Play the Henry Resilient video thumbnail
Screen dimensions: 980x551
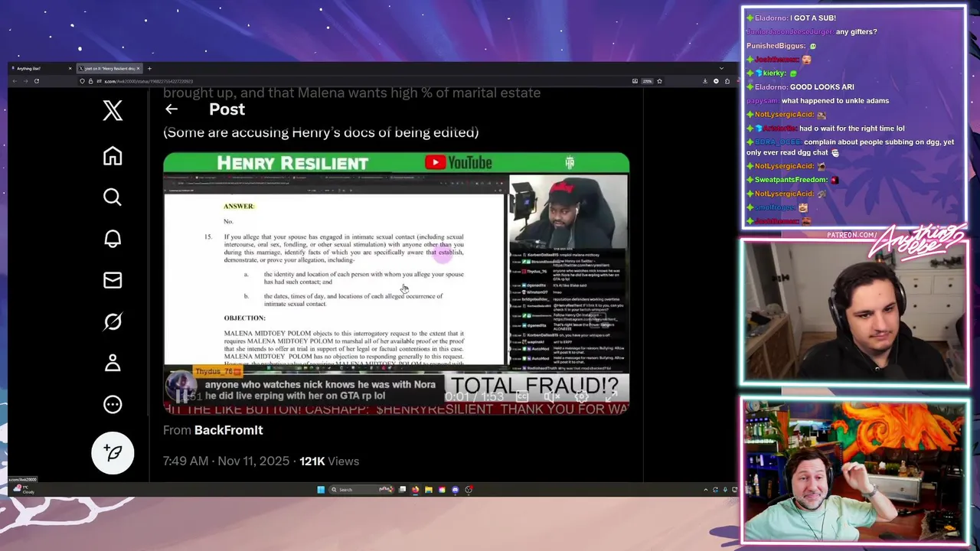(396, 283)
